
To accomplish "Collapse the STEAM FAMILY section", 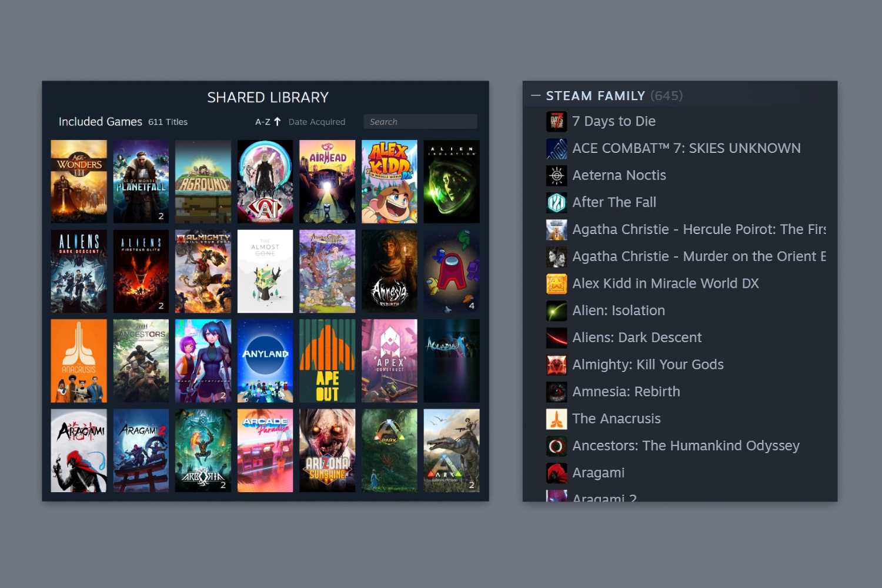I will click(536, 95).
